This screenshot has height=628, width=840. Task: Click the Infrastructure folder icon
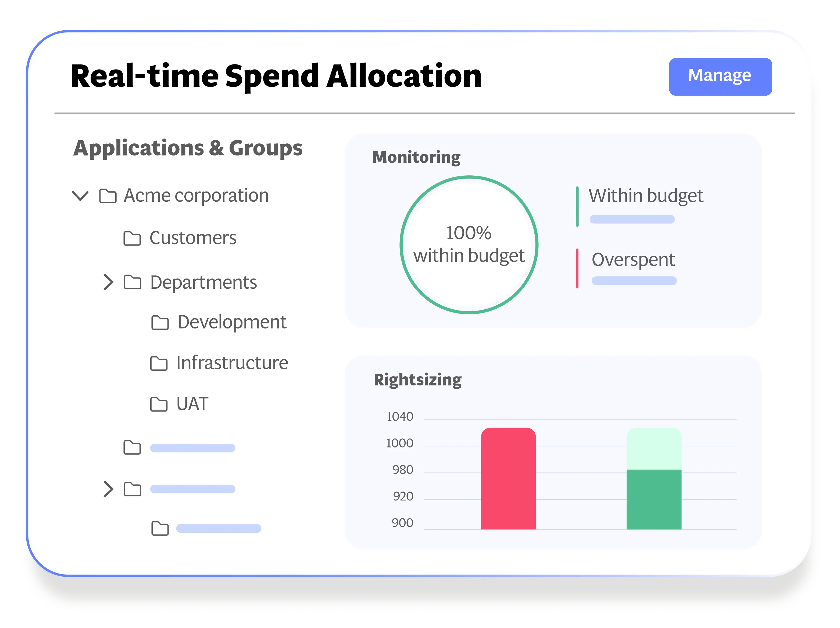[159, 363]
